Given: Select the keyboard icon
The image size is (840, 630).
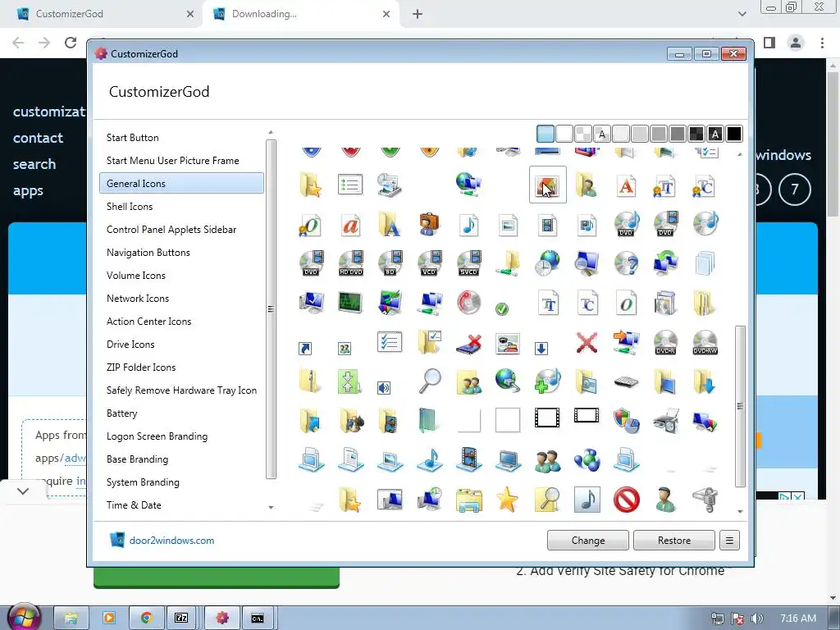Looking at the screenshot, I should pos(626,382).
